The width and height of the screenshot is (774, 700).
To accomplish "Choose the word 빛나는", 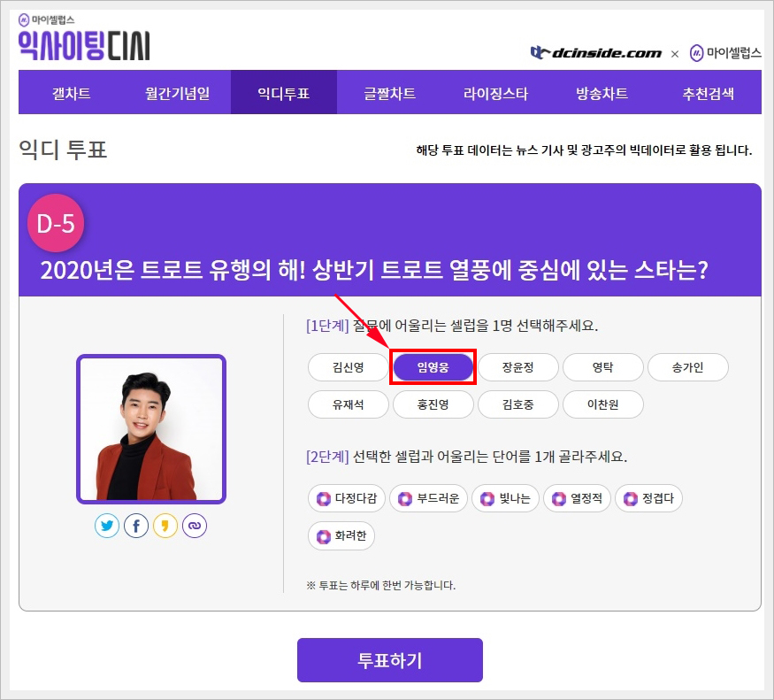I will point(505,498).
